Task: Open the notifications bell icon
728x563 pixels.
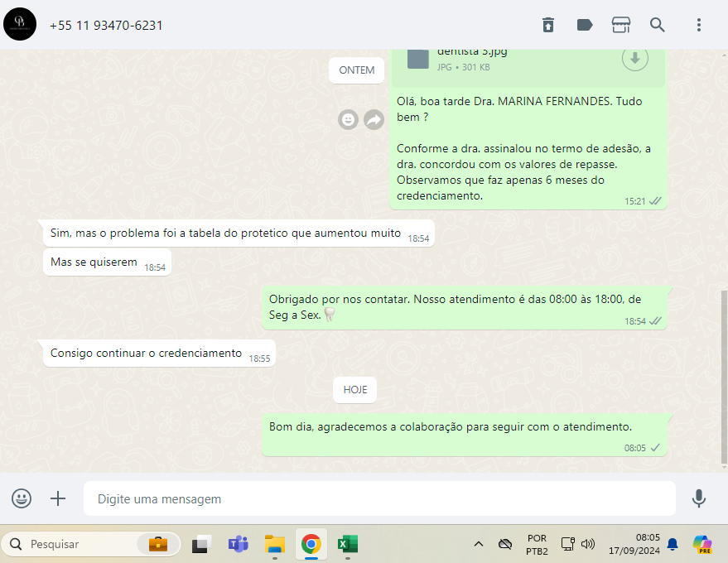Action: point(673,544)
